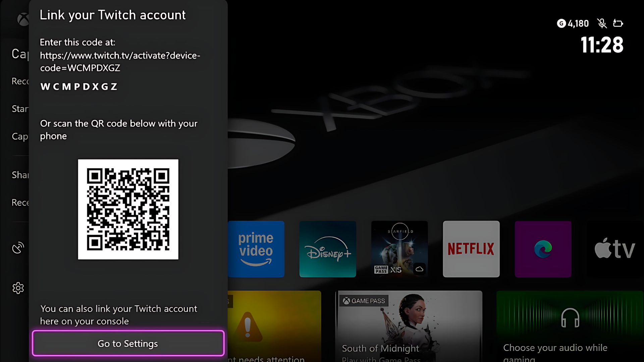The width and height of the screenshot is (644, 362).
Task: Open the settings gear in the sidebar
Action: click(x=18, y=288)
